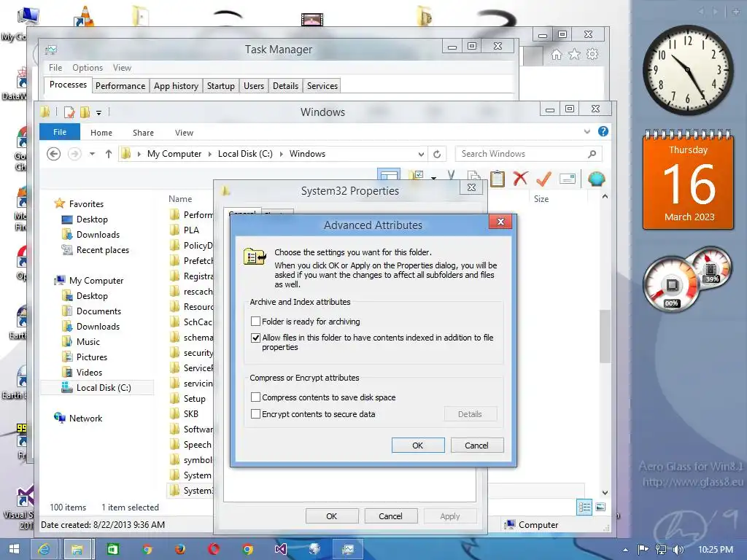Select Local Disk (C:) in navigation pane
747x560 pixels.
pos(97,388)
